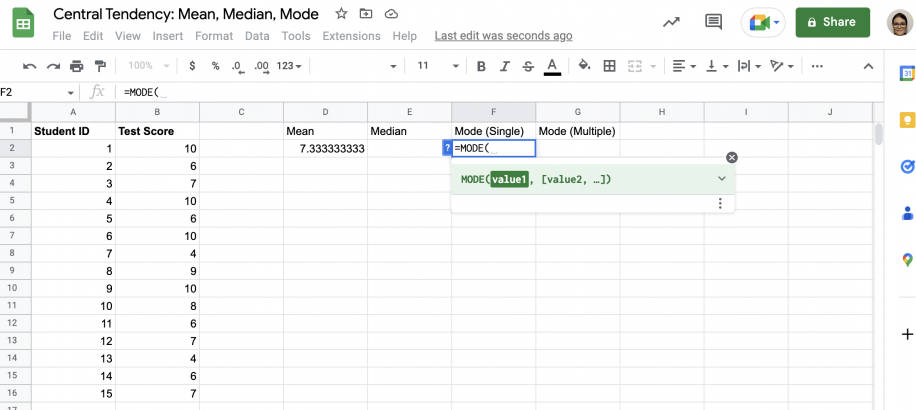
Task: Format as percent
Action: click(x=216, y=66)
